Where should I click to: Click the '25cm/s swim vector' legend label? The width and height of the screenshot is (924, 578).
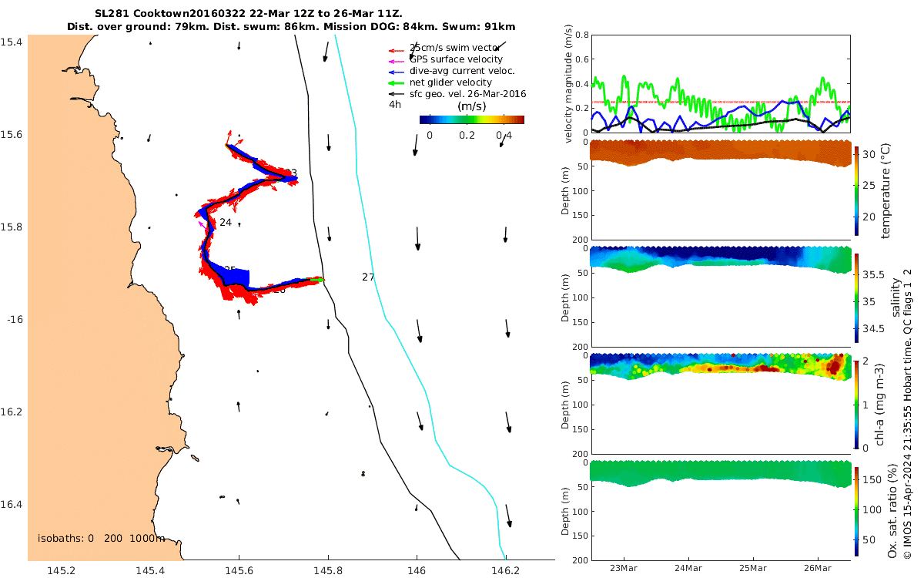tap(455, 48)
